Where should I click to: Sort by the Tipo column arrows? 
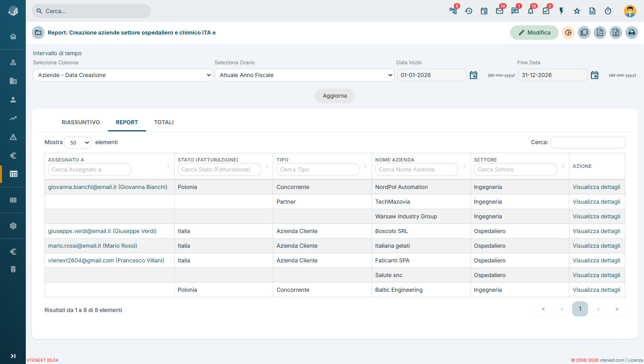(366, 166)
